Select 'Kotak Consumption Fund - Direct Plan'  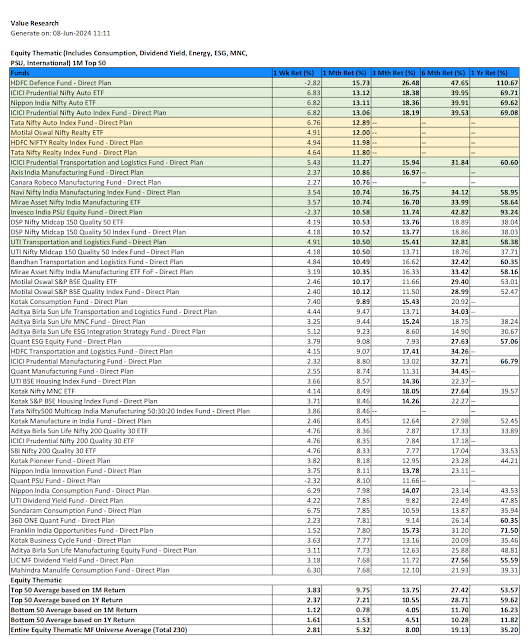pos(69,302)
